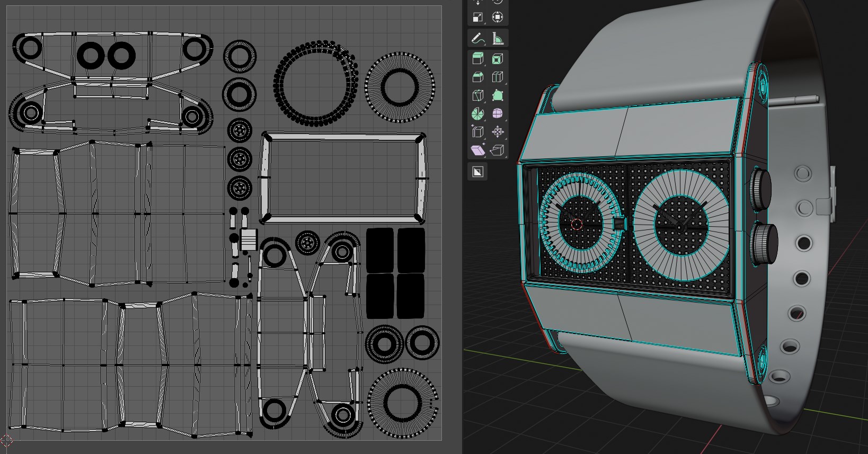Viewport: 868px width, 454px height.
Task: Activate the Spin tool
Action: [477, 114]
